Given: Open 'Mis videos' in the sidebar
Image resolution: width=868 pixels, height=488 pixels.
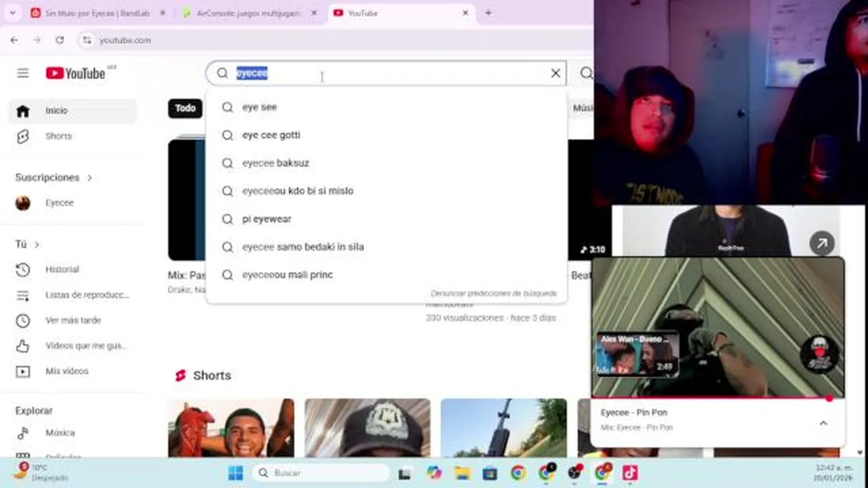Looking at the screenshot, I should click(73, 371).
